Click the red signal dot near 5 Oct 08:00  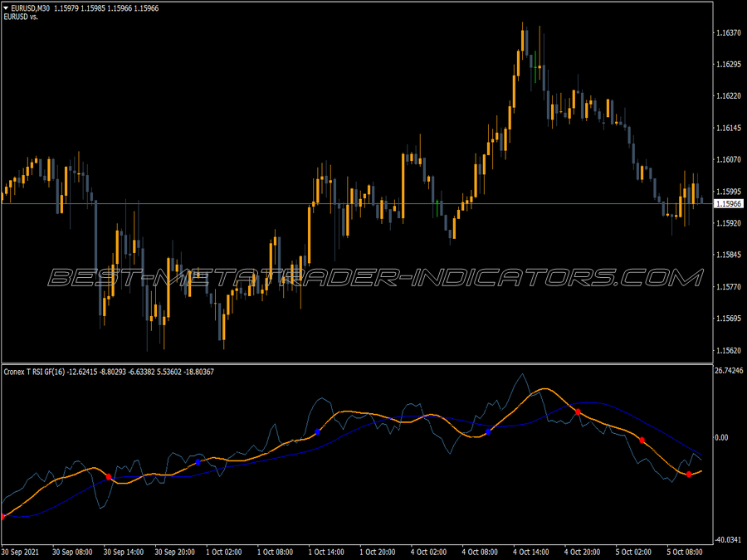click(x=689, y=475)
